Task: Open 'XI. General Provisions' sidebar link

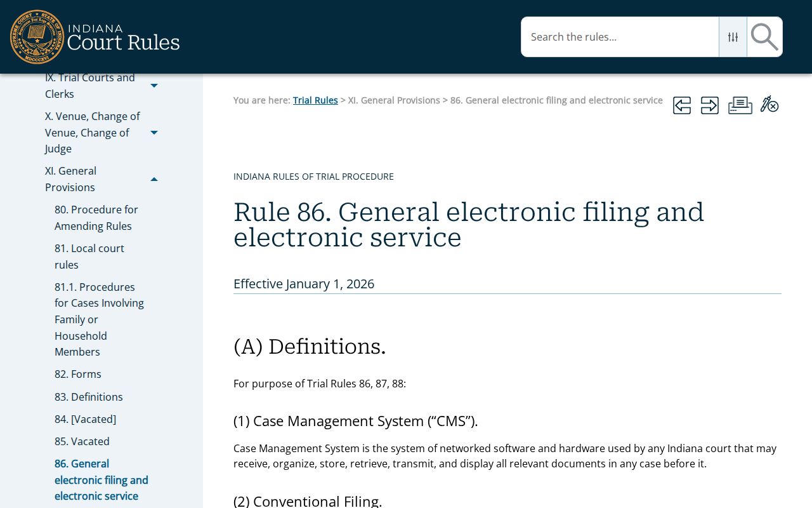Action: click(70, 179)
